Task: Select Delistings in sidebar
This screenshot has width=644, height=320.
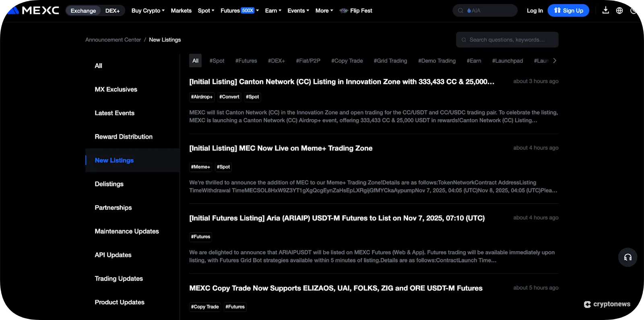Action: pos(109,184)
